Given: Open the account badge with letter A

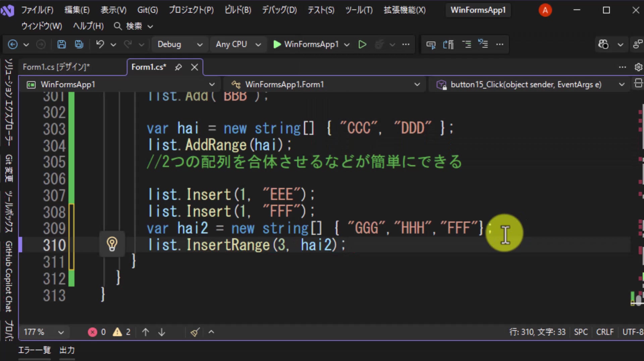Looking at the screenshot, I should pyautogui.click(x=545, y=10).
